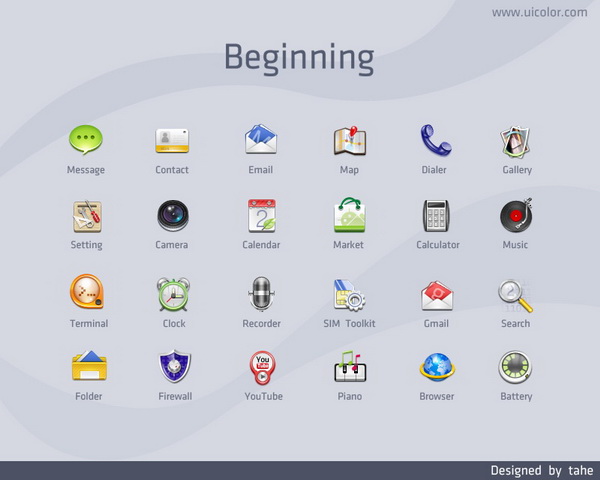Launch the Map app icon

click(x=349, y=141)
